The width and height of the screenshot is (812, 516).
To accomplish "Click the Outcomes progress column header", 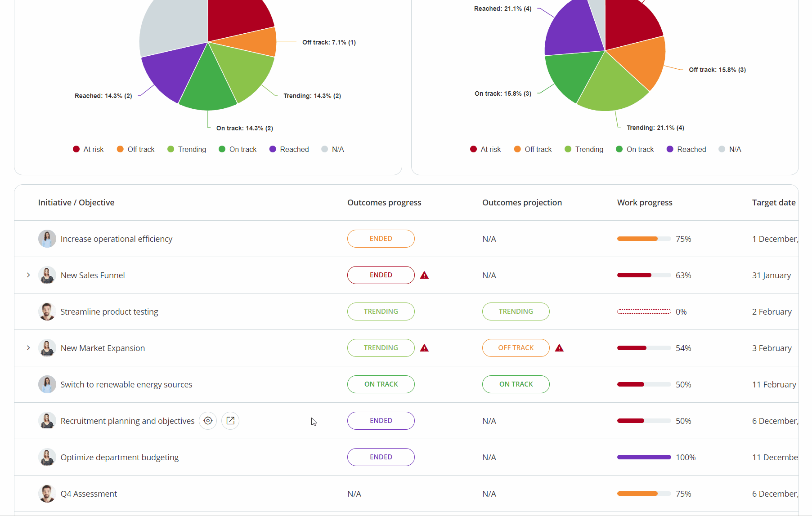I will click(x=384, y=202).
